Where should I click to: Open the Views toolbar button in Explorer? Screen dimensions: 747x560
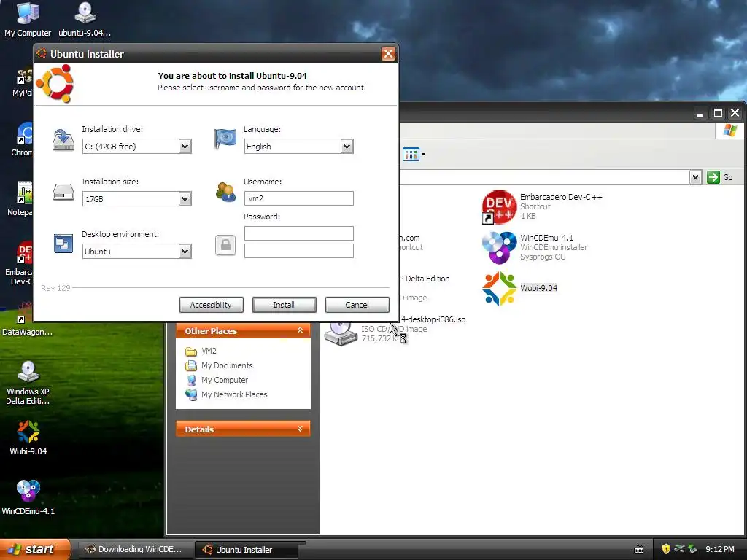[414, 155]
